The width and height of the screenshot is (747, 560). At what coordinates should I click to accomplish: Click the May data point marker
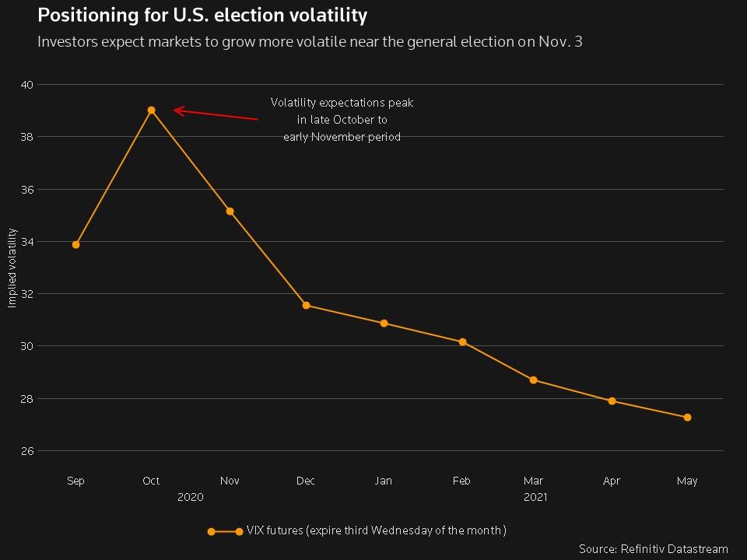[687, 418]
